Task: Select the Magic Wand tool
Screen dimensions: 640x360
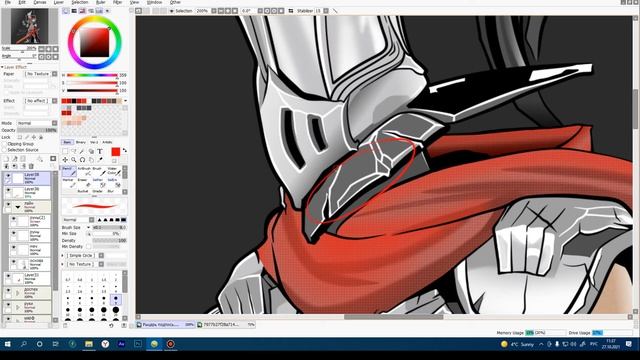Action: (82, 151)
